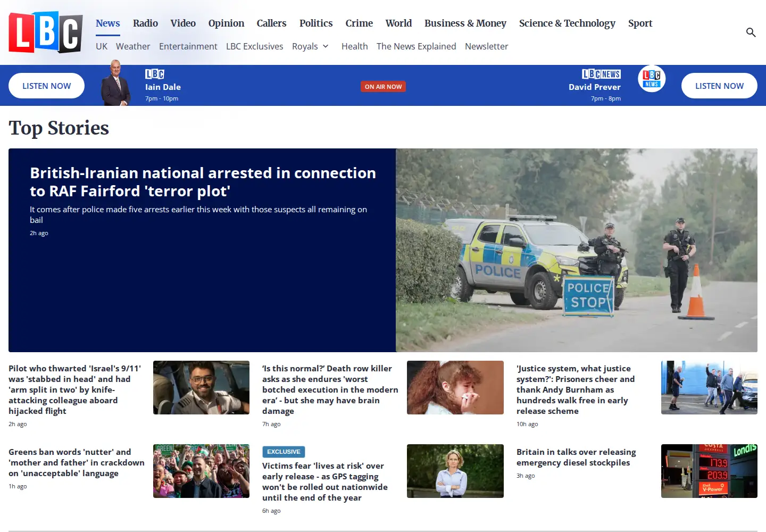Open the Newsletter link
Viewport: 766px width, 532px height.
pos(486,46)
